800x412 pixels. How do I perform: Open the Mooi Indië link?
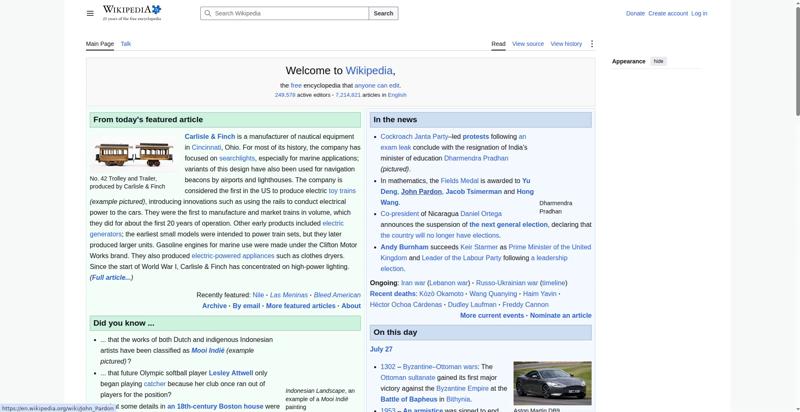click(208, 351)
